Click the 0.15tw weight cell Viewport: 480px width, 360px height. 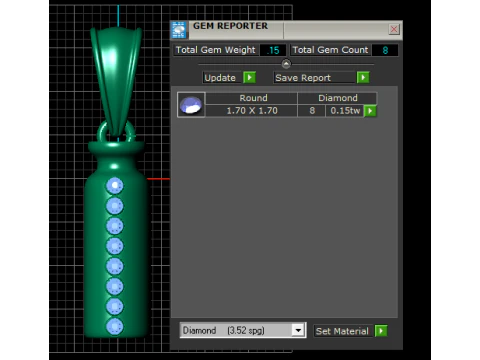(345, 111)
